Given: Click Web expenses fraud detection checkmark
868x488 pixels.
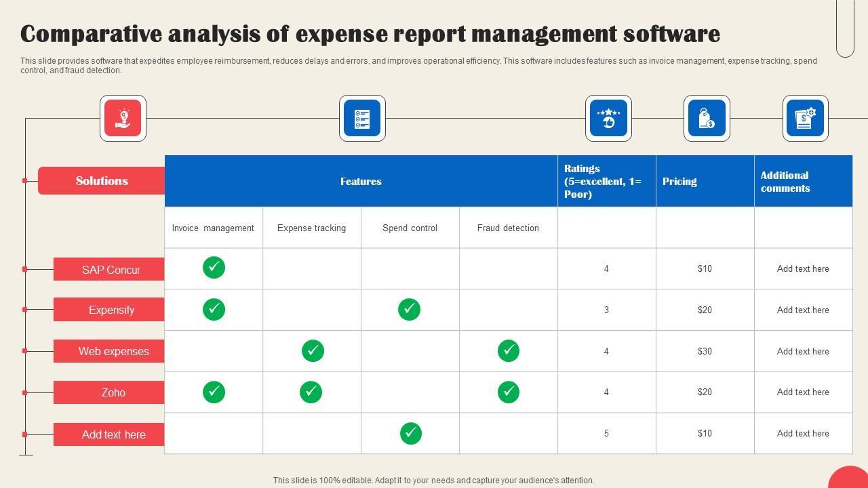Looking at the screenshot, I should click(509, 350).
